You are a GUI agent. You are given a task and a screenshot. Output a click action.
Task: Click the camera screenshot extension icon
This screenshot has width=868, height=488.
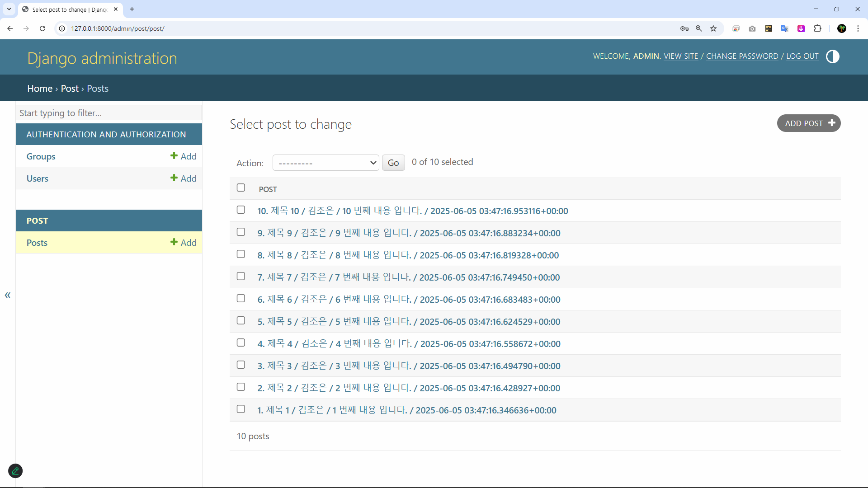coord(752,28)
